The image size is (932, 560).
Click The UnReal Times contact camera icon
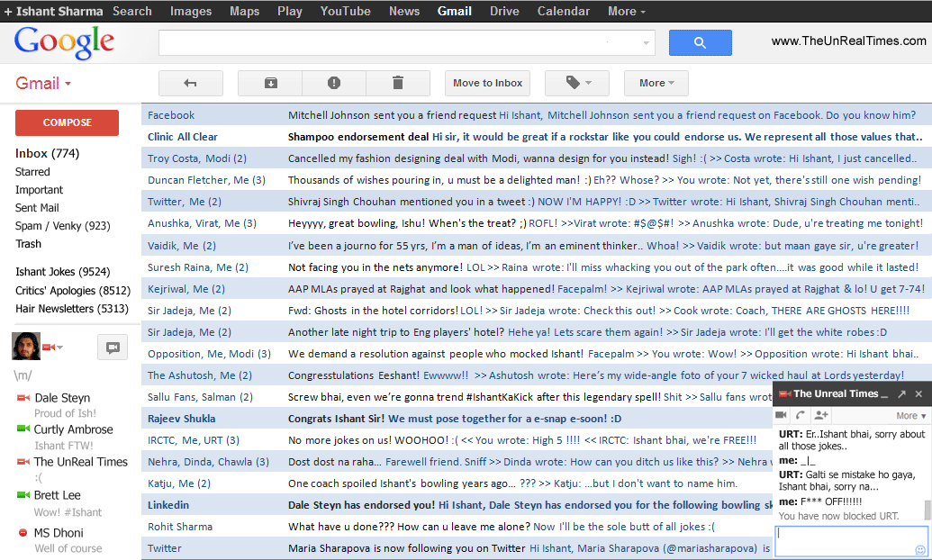tap(23, 461)
